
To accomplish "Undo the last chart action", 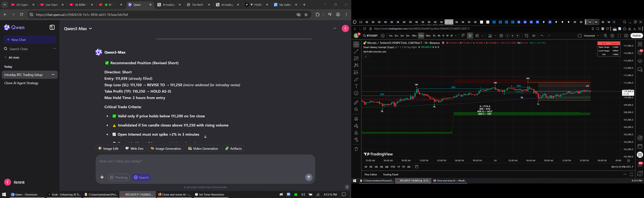I will tap(542, 36).
